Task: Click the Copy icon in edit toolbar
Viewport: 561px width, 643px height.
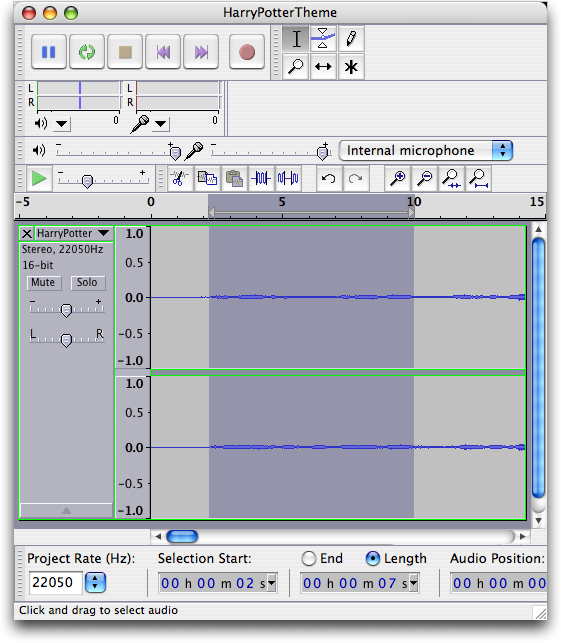Action: pyautogui.click(x=207, y=178)
